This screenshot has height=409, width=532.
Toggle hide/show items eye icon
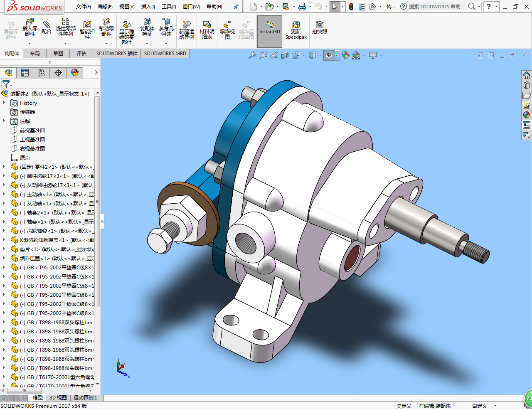point(329,55)
